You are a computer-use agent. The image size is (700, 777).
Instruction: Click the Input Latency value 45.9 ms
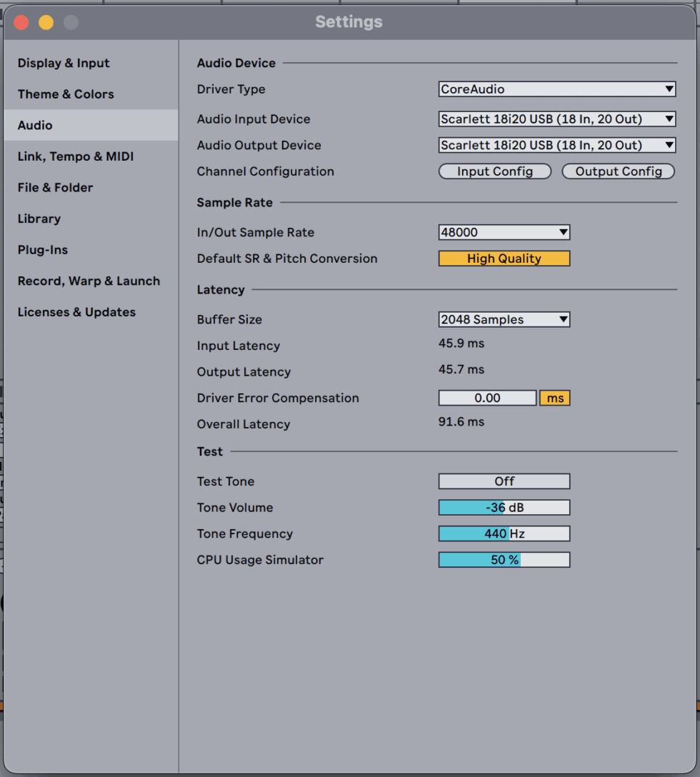coord(461,344)
